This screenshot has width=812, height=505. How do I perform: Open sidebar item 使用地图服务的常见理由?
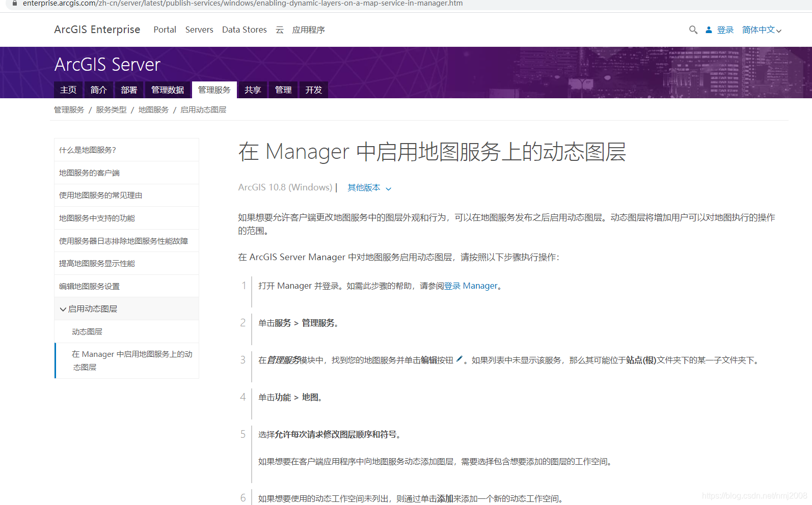click(x=126, y=195)
